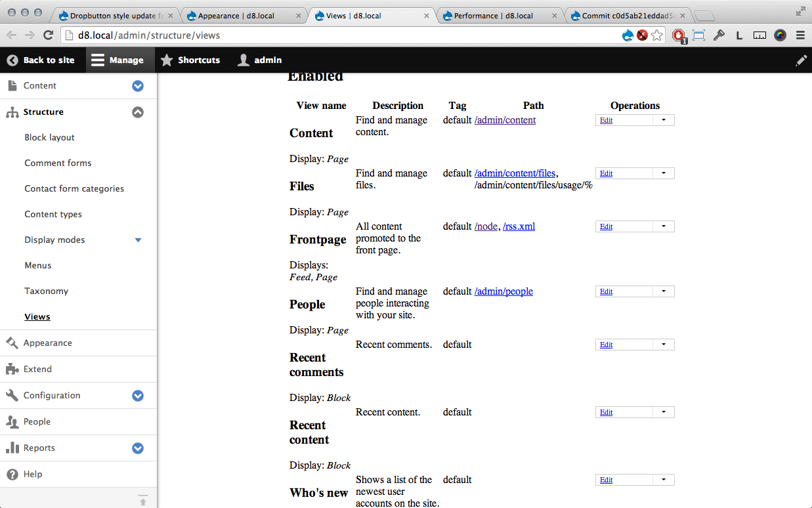Open the People section icon
812x508 pixels.
click(11, 421)
